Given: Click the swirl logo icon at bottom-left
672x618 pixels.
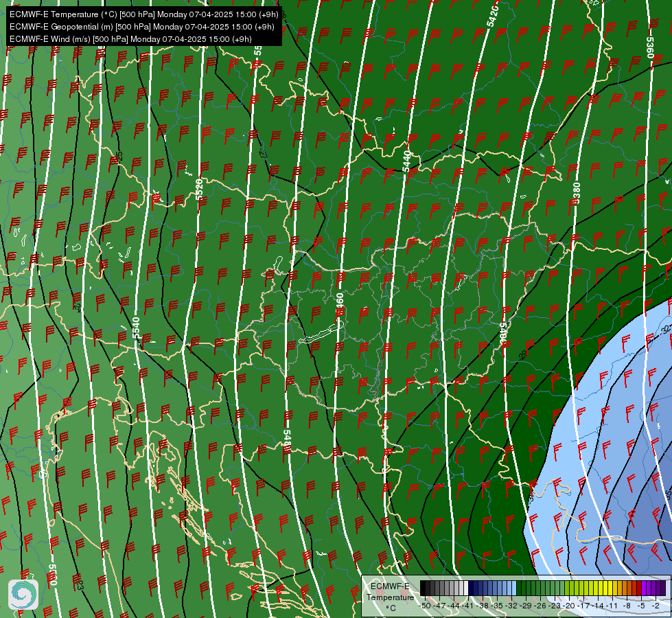Looking at the screenshot, I should click(23, 594).
